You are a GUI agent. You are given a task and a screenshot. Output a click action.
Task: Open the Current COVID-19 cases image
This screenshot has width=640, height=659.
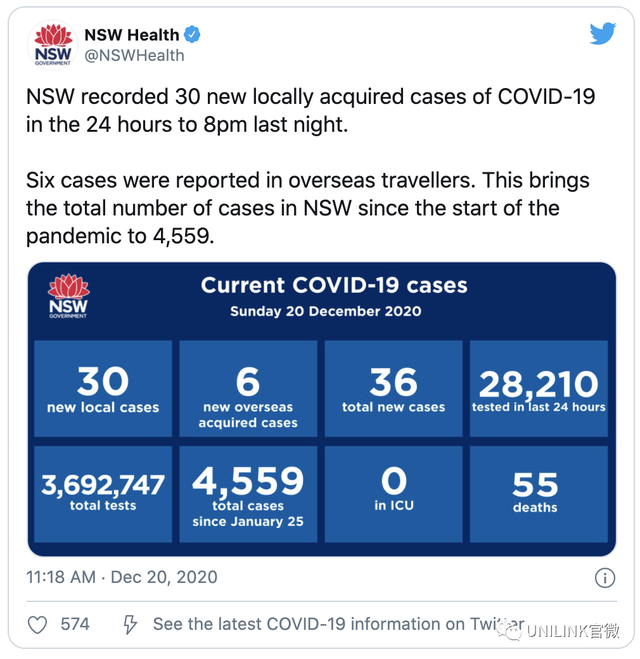tap(322, 409)
